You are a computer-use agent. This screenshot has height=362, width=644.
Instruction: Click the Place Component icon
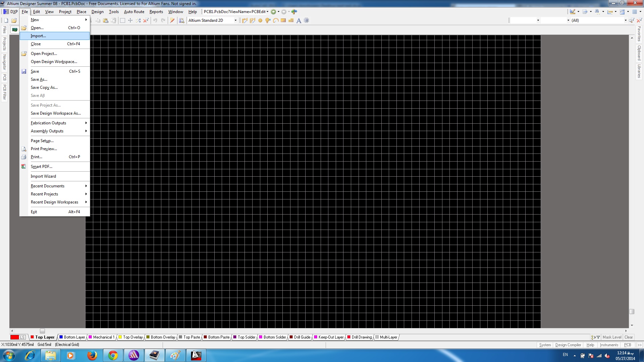tap(306, 20)
